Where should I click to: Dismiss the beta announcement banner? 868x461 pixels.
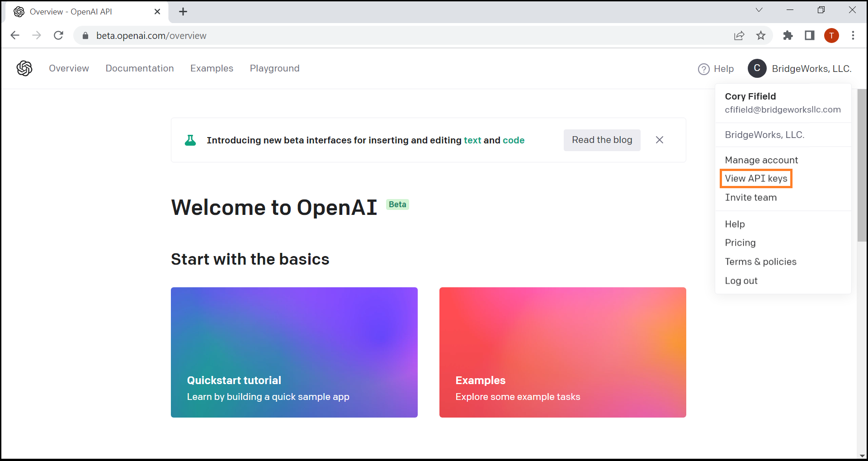coord(660,140)
